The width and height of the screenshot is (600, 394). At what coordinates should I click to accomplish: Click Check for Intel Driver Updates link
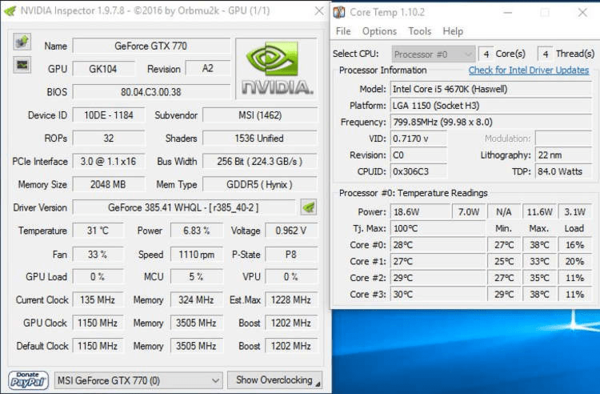(528, 70)
